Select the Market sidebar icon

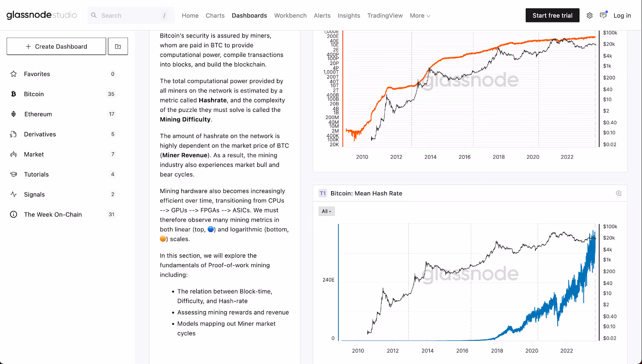(13, 154)
